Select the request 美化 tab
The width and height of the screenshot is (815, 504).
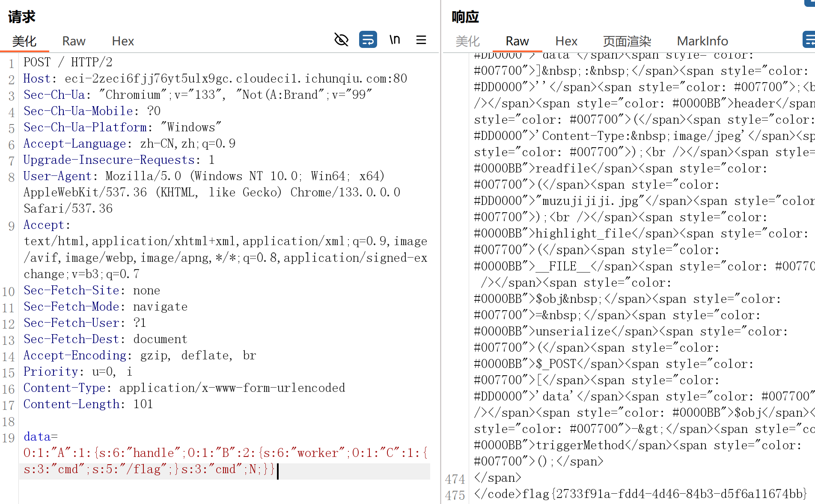(24, 41)
